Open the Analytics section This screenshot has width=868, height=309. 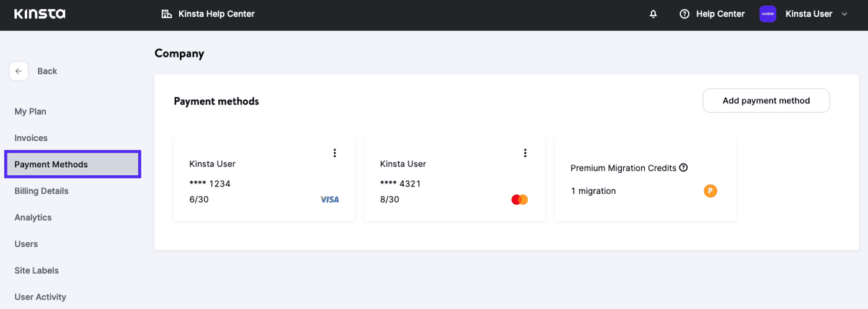[33, 217]
